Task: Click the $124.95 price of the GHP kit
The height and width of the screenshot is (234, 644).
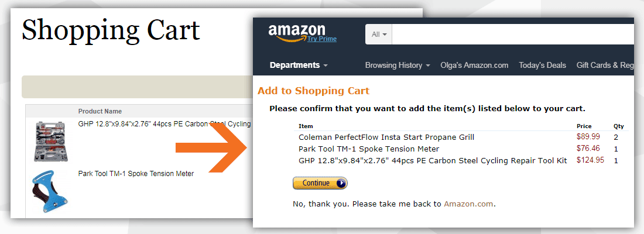Action: 590,160
